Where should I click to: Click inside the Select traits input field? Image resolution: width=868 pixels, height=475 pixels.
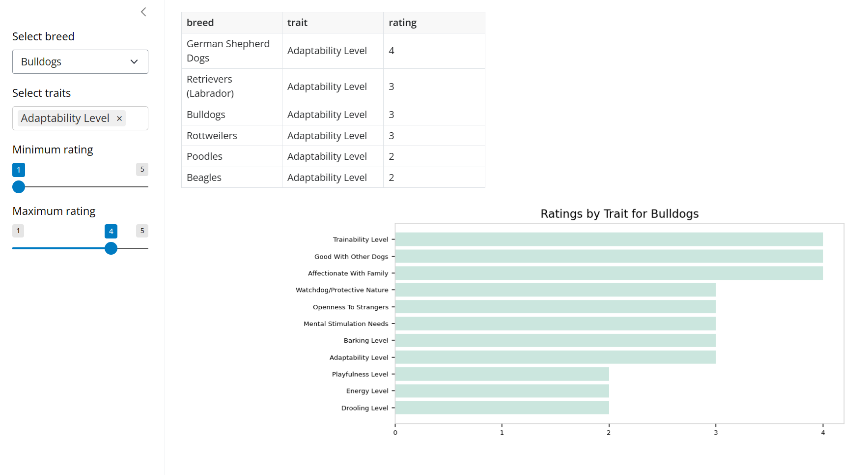(x=136, y=119)
